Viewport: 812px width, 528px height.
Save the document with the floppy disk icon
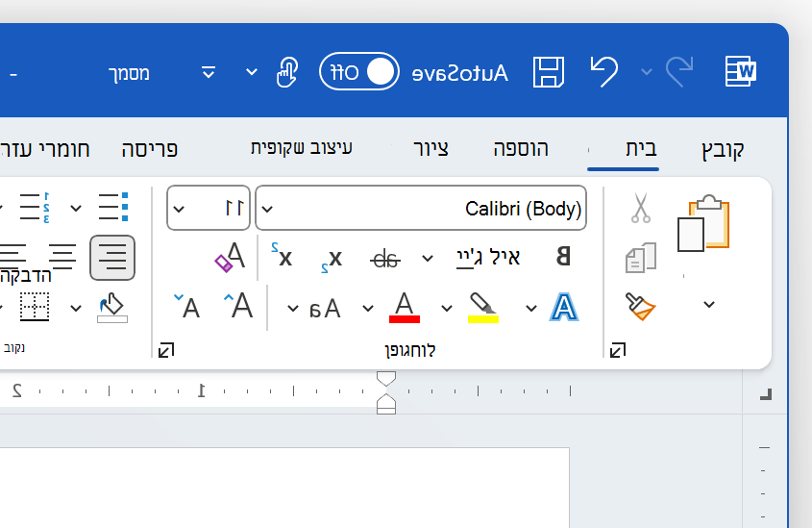[549, 72]
